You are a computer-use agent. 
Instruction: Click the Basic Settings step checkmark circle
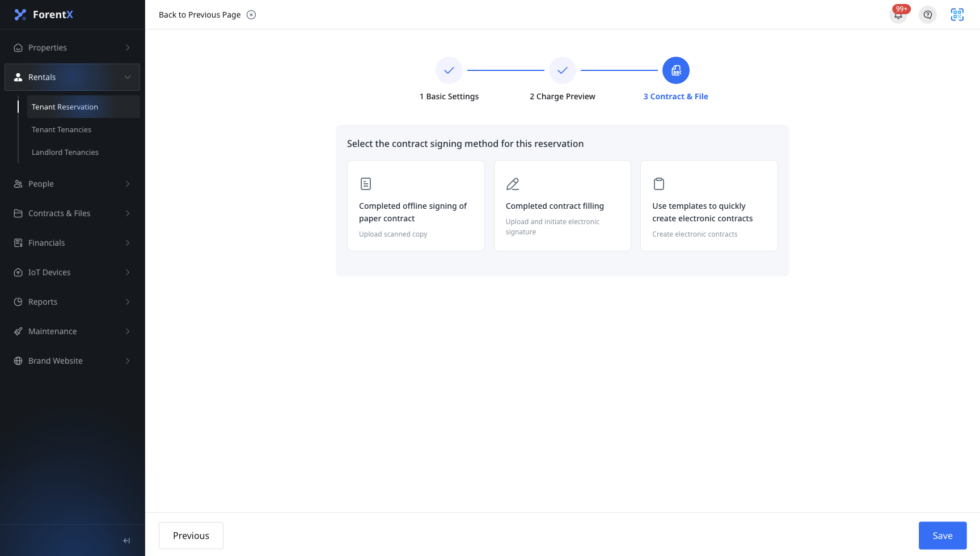(x=449, y=70)
